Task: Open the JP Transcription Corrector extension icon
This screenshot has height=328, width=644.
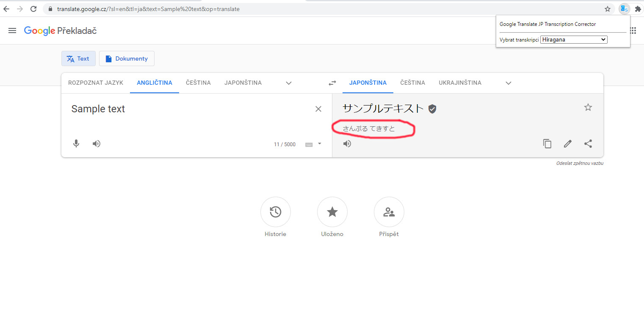Action: (x=624, y=9)
